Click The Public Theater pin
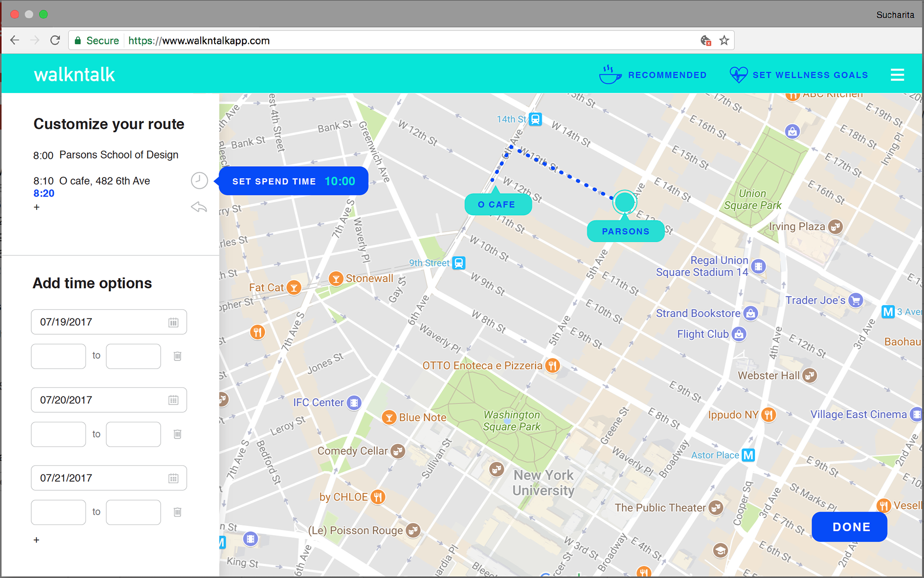The image size is (924, 578). (x=716, y=508)
